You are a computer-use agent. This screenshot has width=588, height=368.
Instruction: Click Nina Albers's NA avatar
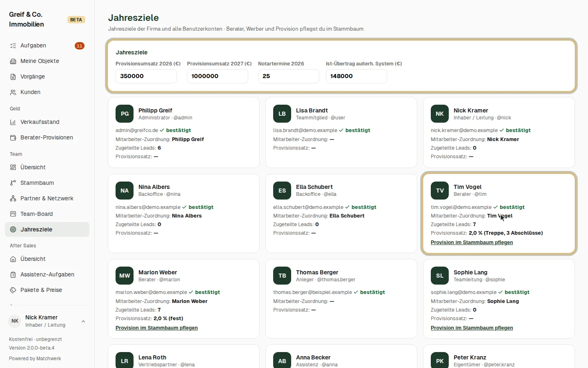pos(125,191)
